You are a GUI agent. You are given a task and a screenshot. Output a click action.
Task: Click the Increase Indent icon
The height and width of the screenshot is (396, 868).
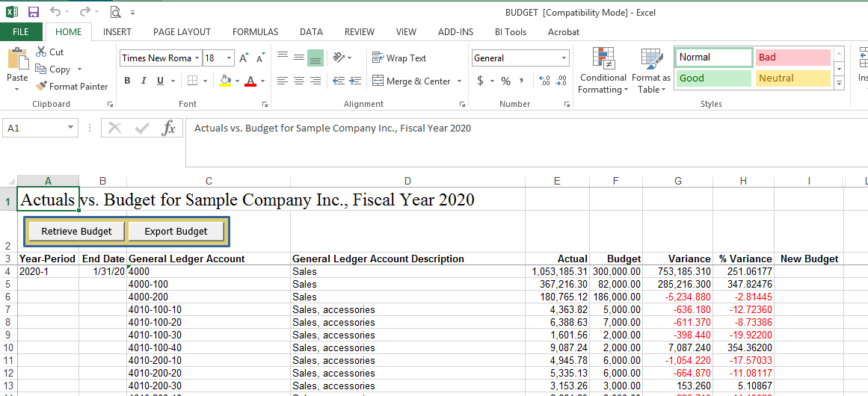tap(354, 81)
